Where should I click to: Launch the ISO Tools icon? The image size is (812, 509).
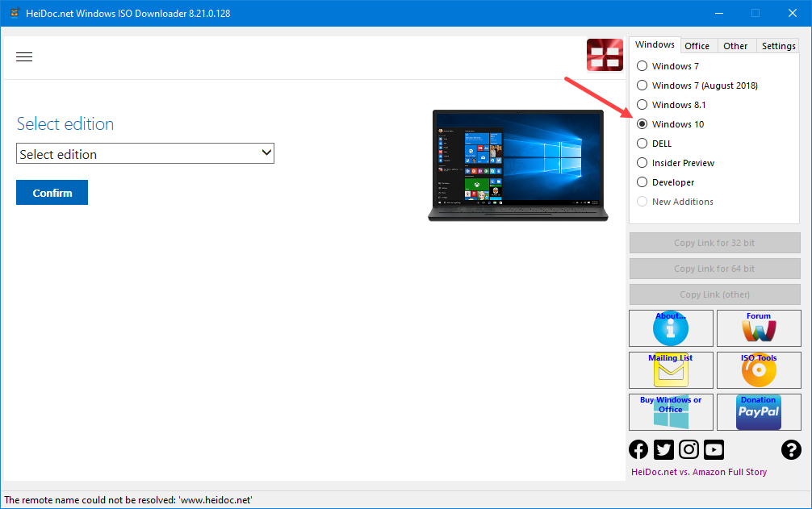pyautogui.click(x=758, y=370)
